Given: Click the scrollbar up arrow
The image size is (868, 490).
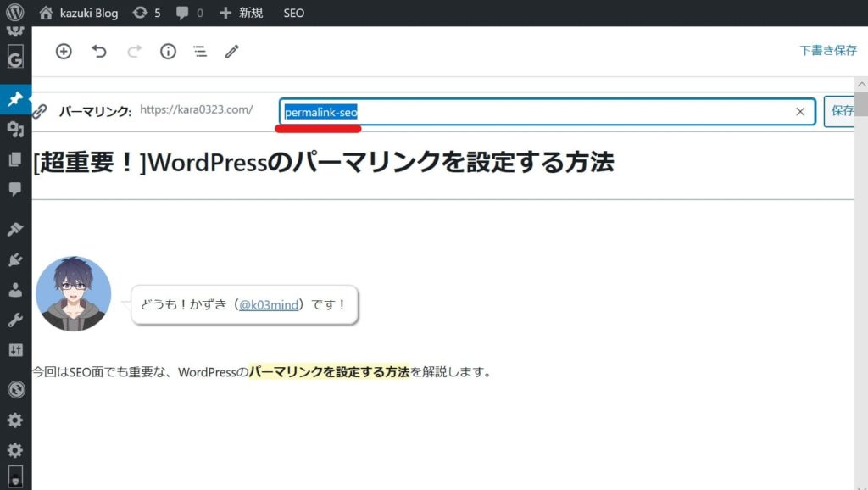Looking at the screenshot, I should [x=861, y=85].
